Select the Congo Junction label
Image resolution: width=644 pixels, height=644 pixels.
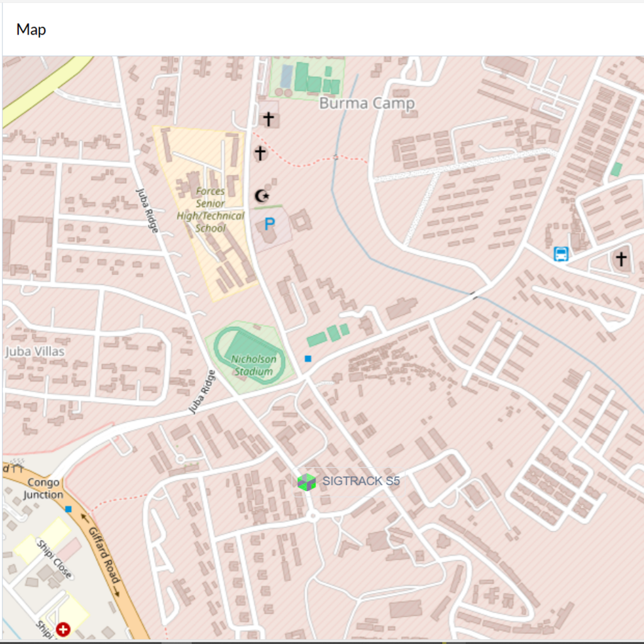point(43,489)
